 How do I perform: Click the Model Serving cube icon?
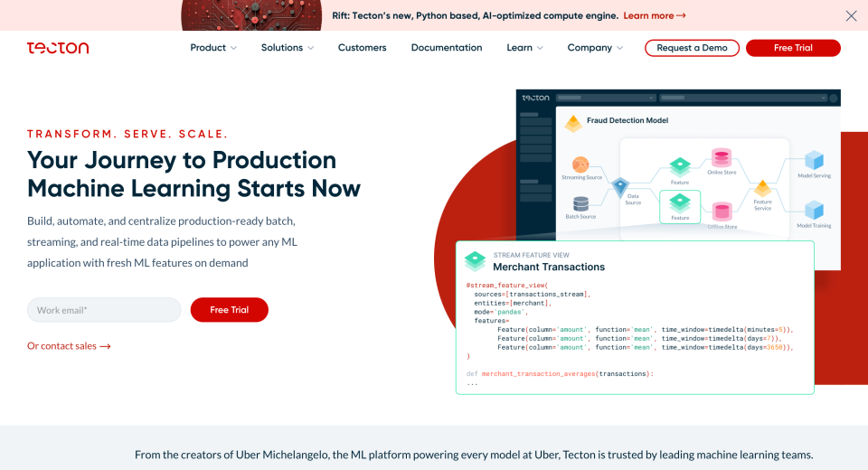[814, 160]
